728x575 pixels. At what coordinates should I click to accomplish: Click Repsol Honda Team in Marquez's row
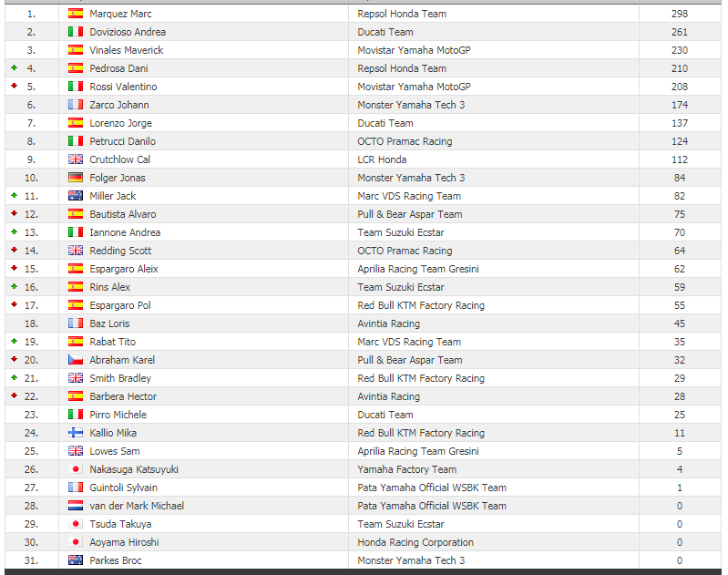402,14
